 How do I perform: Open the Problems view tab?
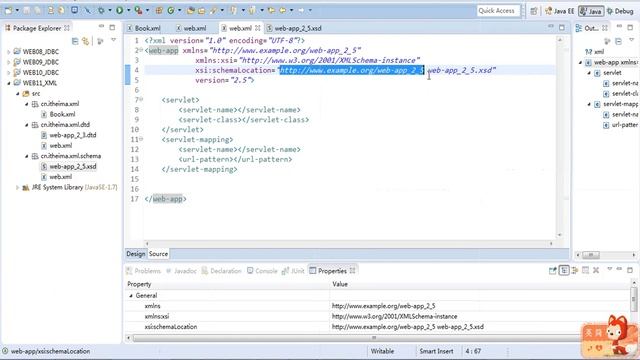pyautogui.click(x=143, y=271)
